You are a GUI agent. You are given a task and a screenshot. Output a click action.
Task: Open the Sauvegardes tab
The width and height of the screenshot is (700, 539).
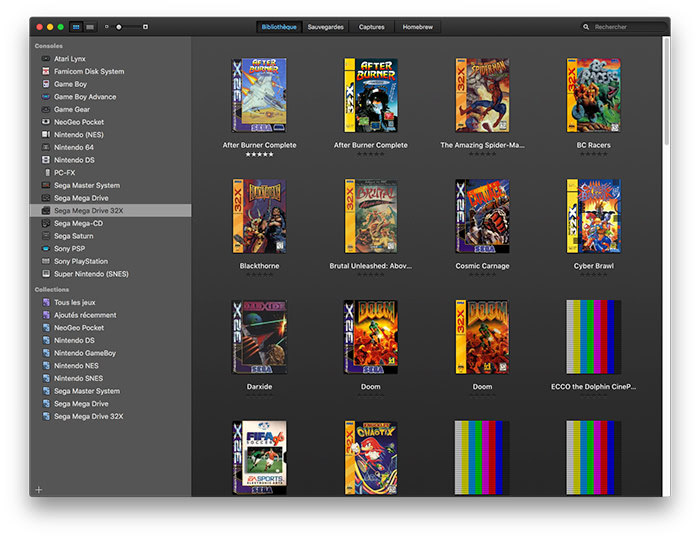coord(325,27)
